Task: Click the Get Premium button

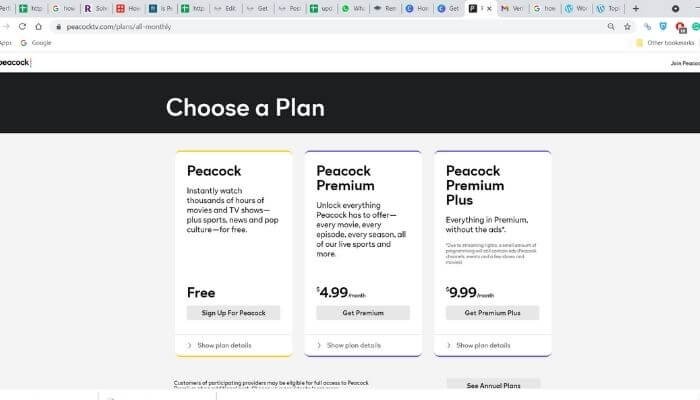Action: (x=363, y=313)
